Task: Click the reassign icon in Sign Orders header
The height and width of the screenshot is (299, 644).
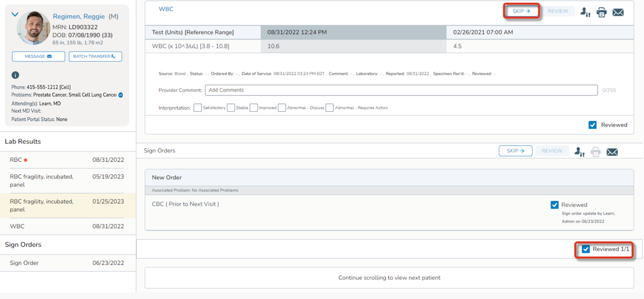Action: click(579, 152)
